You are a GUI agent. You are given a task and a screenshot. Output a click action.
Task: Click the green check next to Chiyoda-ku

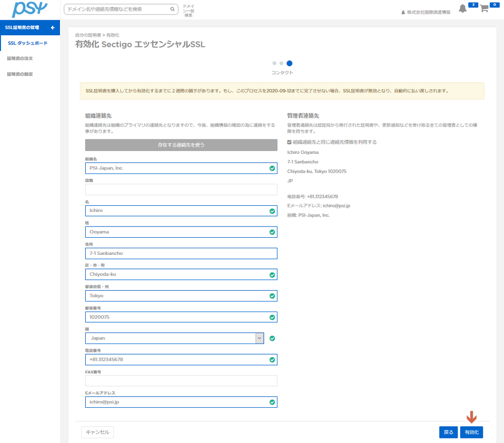click(x=272, y=275)
